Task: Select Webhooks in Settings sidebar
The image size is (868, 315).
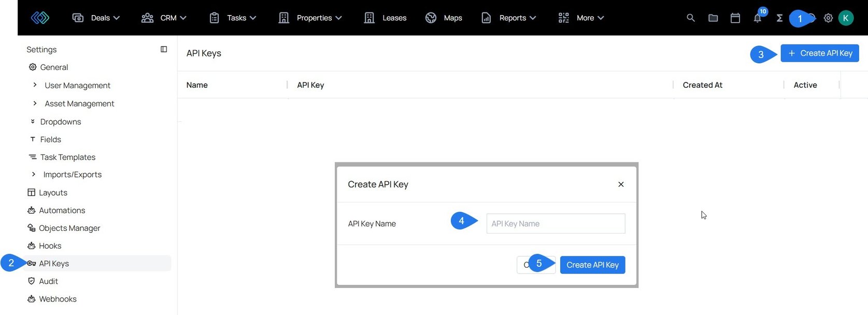Action: pos(58,299)
